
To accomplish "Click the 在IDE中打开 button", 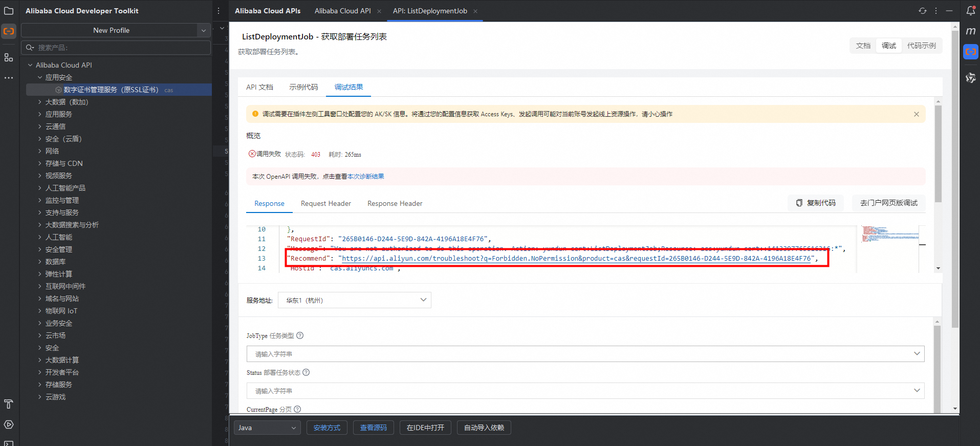I will point(425,428).
